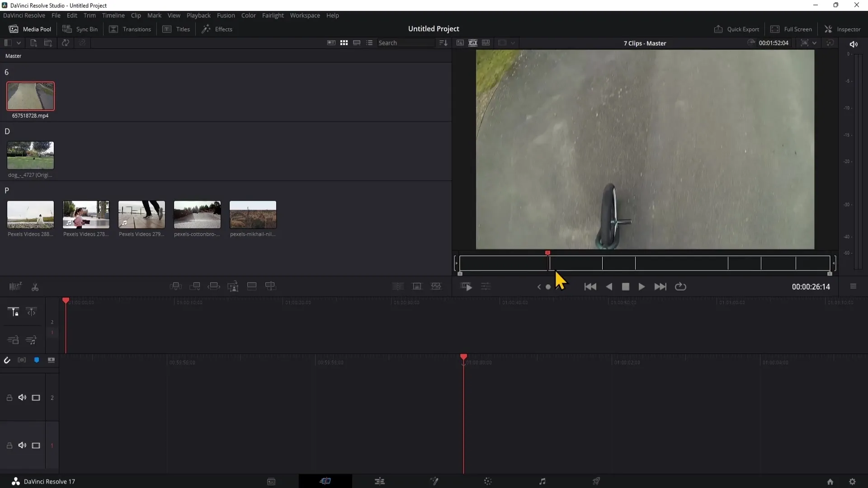Select the dog clip thumbnail
Viewport: 868px width, 488px height.
30,155
